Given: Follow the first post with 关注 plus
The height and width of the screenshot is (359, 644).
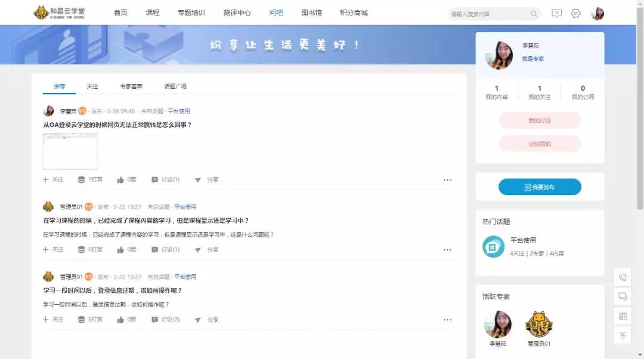Looking at the screenshot, I should coord(53,179).
